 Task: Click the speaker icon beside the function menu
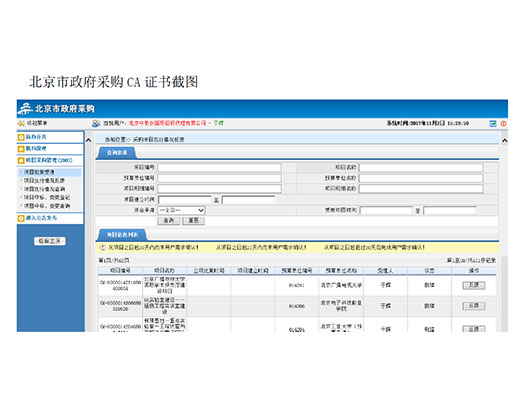[x=21, y=123]
